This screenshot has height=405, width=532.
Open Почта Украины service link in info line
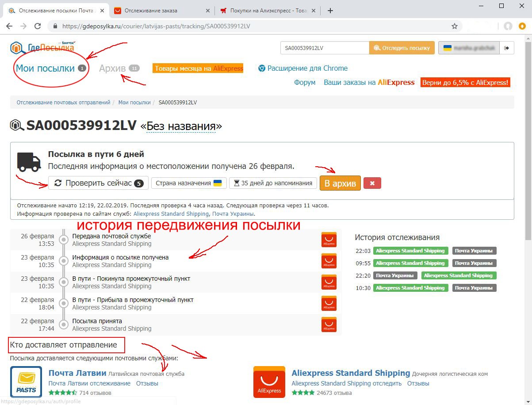click(x=233, y=214)
